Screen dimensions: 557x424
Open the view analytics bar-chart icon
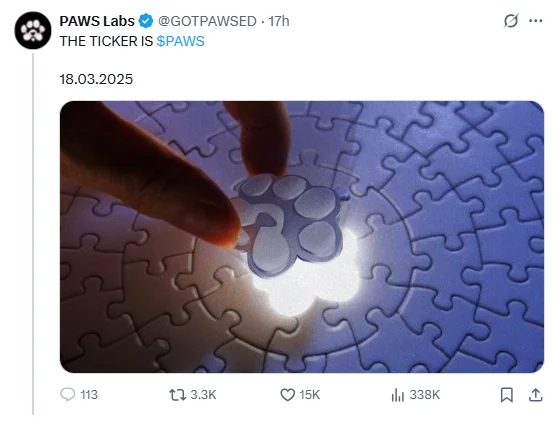398,395
